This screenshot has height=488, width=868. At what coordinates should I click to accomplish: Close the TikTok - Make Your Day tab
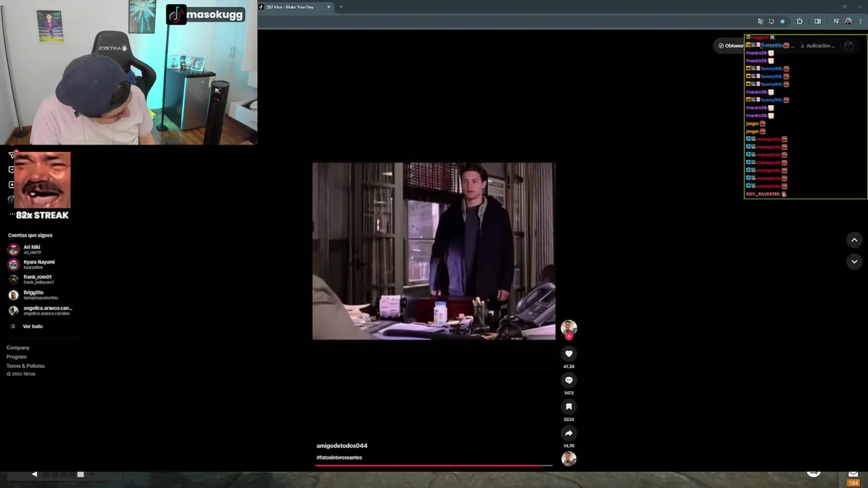[329, 7]
